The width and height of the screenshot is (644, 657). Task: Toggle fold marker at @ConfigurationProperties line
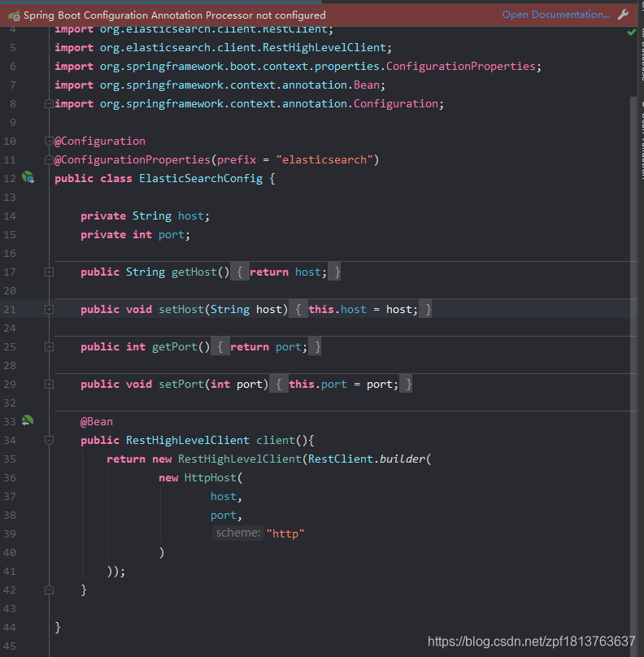pos(49,159)
